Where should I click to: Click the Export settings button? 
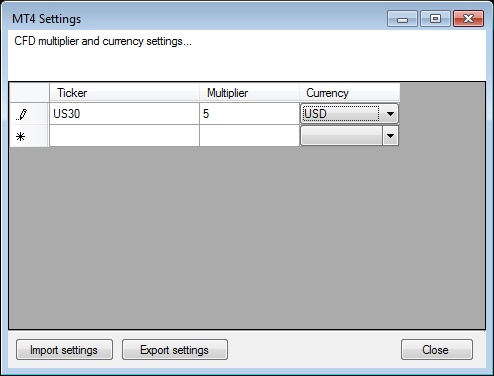point(175,350)
